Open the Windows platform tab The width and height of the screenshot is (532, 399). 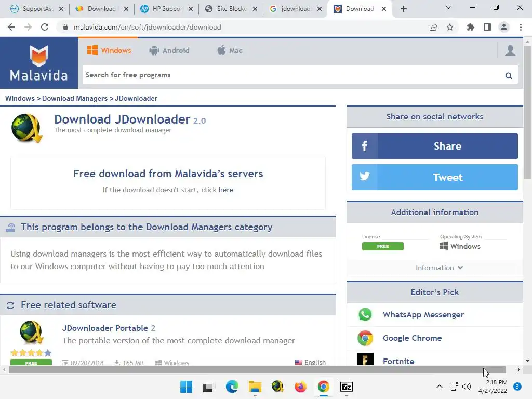coord(109,50)
